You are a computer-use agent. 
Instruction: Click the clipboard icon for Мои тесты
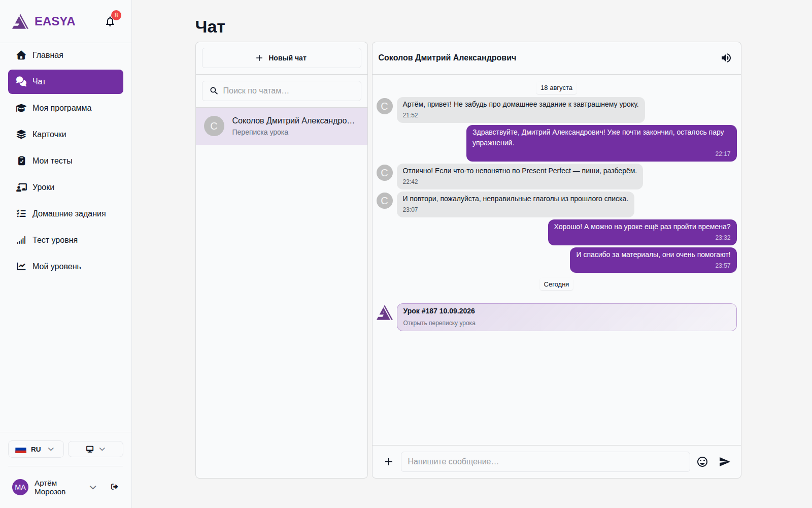click(x=21, y=161)
